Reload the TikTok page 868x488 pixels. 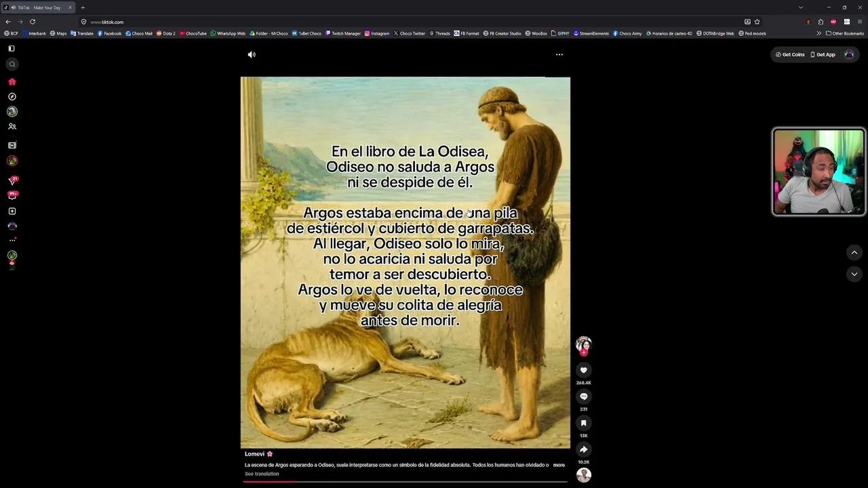33,22
